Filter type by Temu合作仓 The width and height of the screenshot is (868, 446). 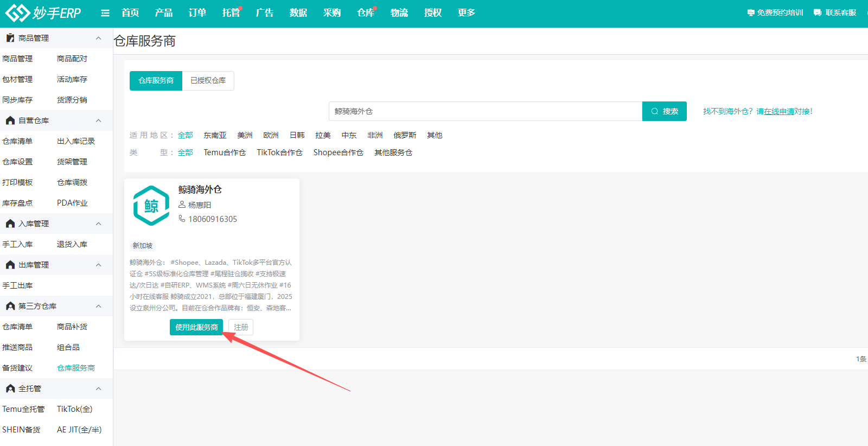(x=225, y=152)
